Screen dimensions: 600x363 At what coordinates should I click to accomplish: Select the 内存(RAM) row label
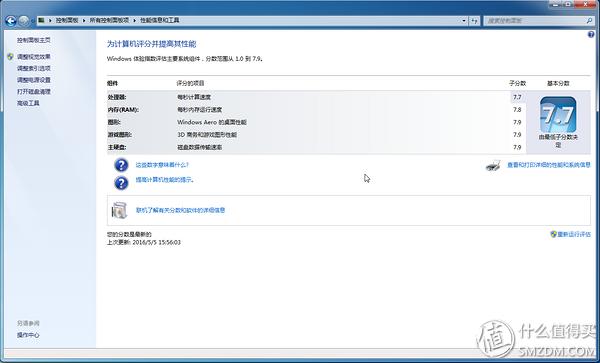point(123,110)
